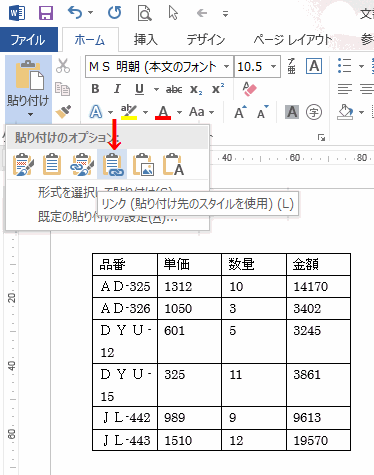The height and width of the screenshot is (475, 374).
Task: Choose Use Destination Styles paste option
Action: 52,164
